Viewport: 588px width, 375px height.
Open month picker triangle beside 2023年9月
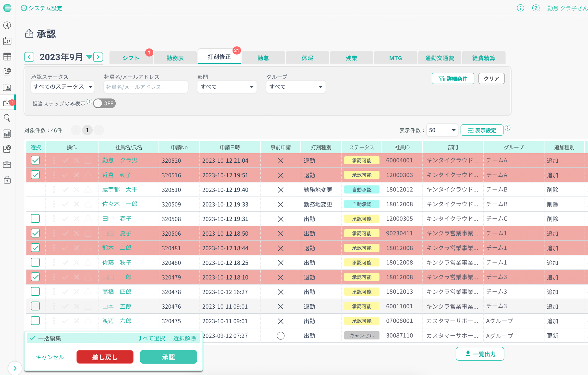[x=89, y=57]
